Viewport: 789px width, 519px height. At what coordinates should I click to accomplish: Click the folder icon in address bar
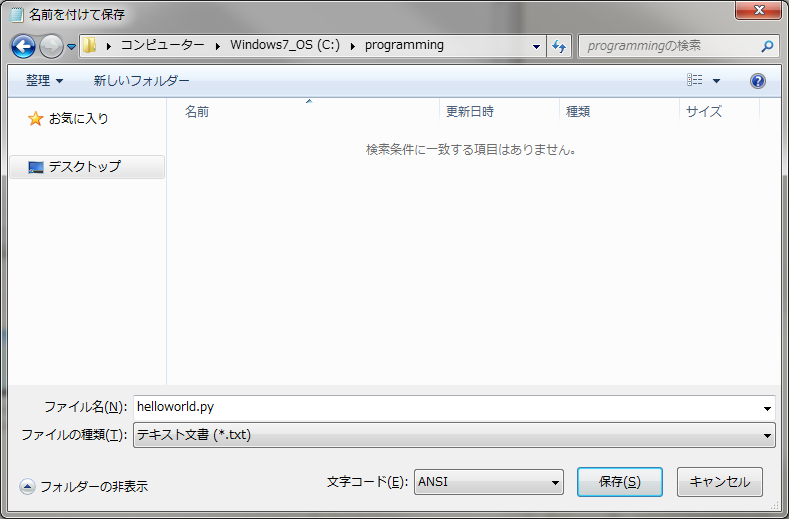point(90,45)
